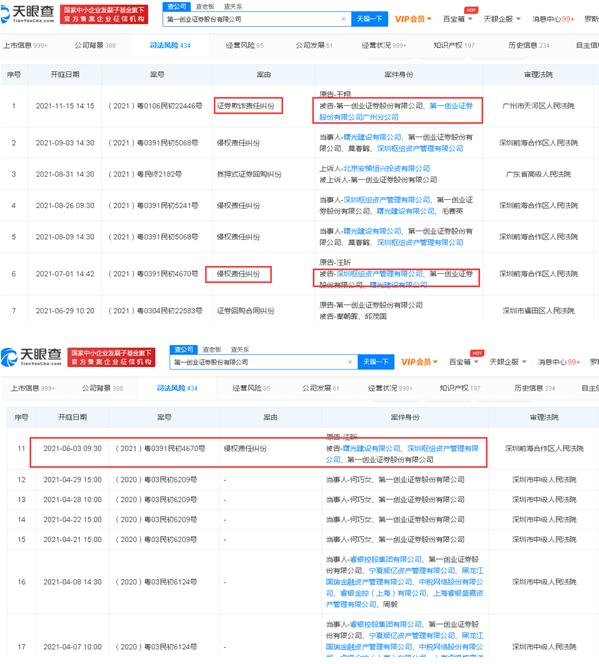
Task: Expand the 百宝箱 dropdown, bottom screenshot
Action: (464, 362)
